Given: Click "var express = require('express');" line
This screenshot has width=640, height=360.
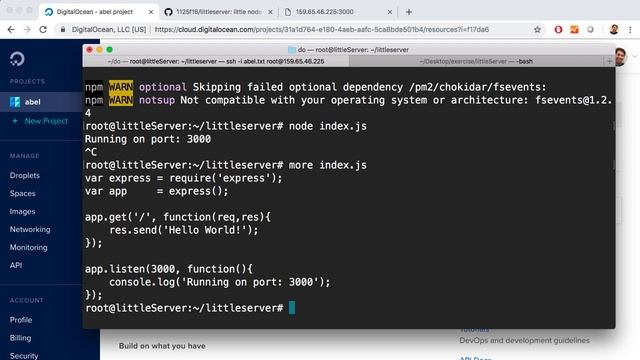Looking at the screenshot, I should pos(184,178).
